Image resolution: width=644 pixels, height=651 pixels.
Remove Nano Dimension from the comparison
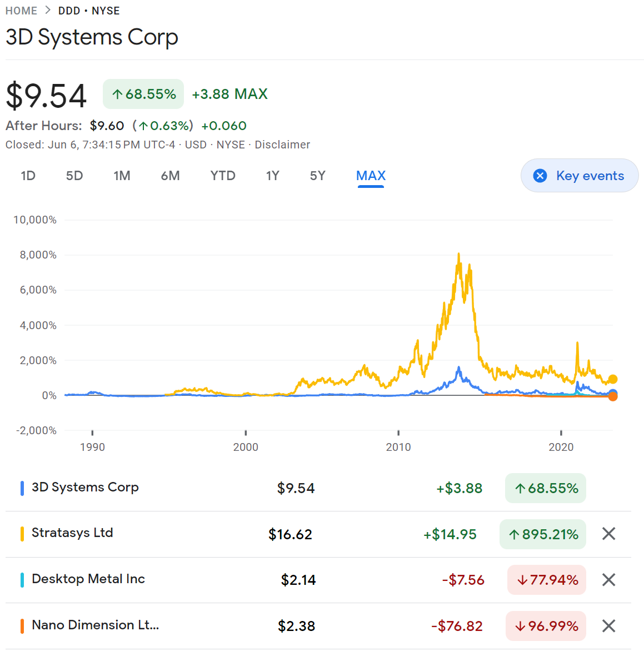(x=608, y=625)
